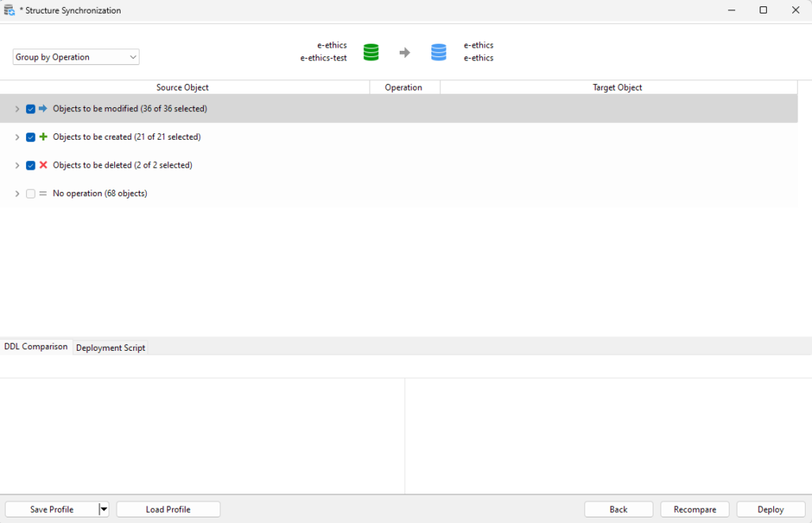Uncheck the Objects to be modified checkbox
The height and width of the screenshot is (523, 812).
point(30,109)
